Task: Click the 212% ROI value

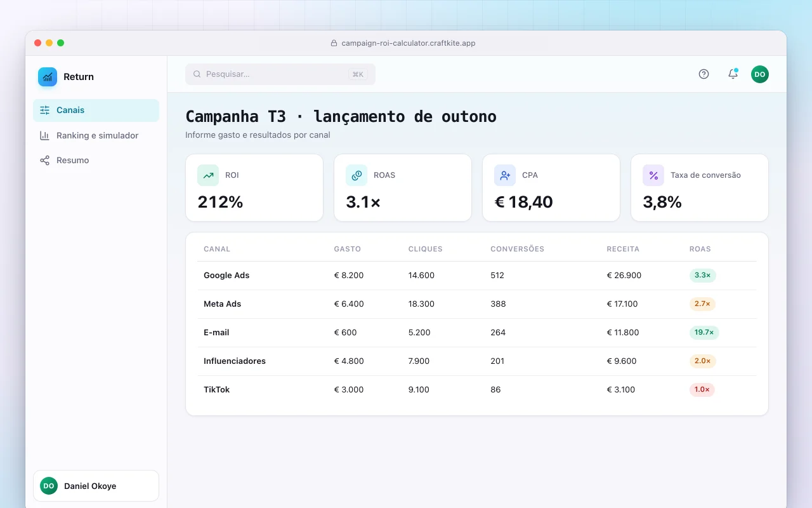Action: 220,202
